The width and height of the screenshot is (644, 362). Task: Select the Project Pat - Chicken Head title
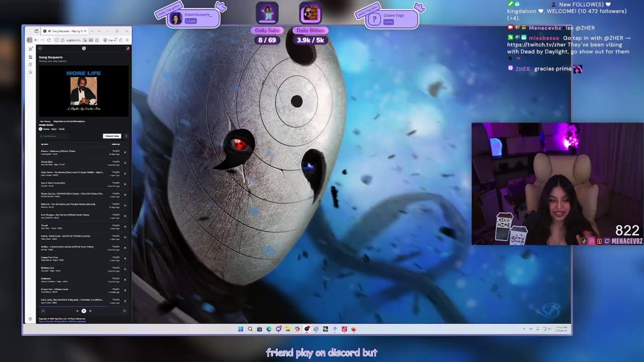[x=54, y=289]
